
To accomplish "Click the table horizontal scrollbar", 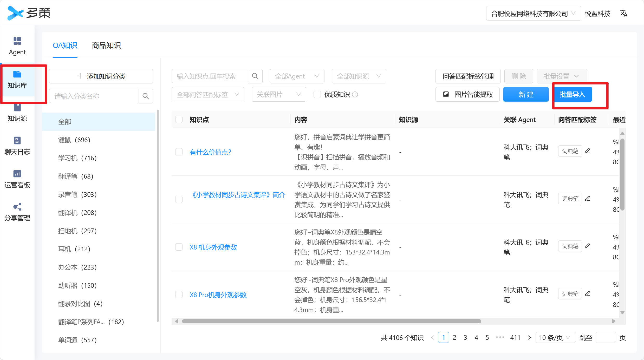I will coord(331,321).
